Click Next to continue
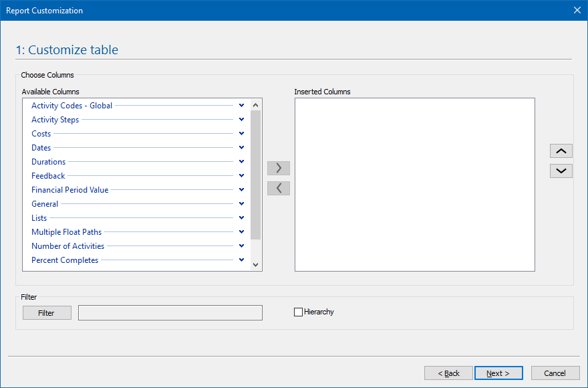Image resolution: width=588 pixels, height=388 pixels. coord(498,373)
